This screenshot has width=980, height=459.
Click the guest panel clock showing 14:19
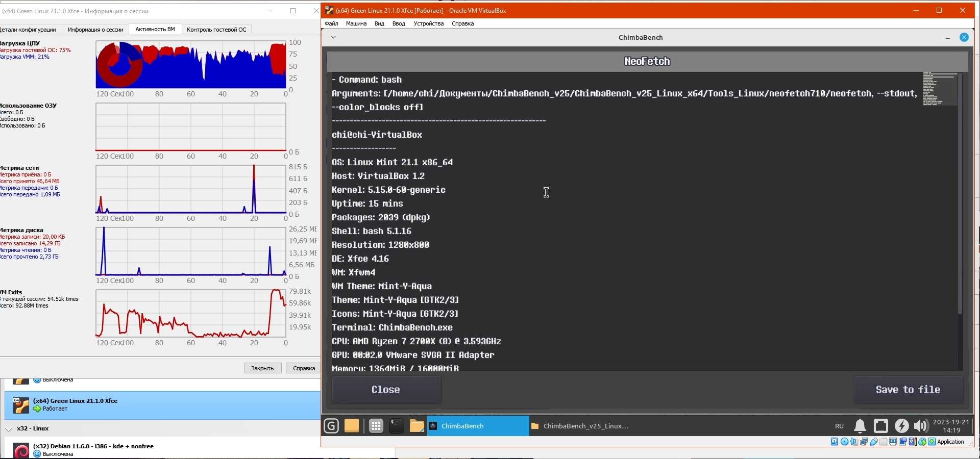951,426
